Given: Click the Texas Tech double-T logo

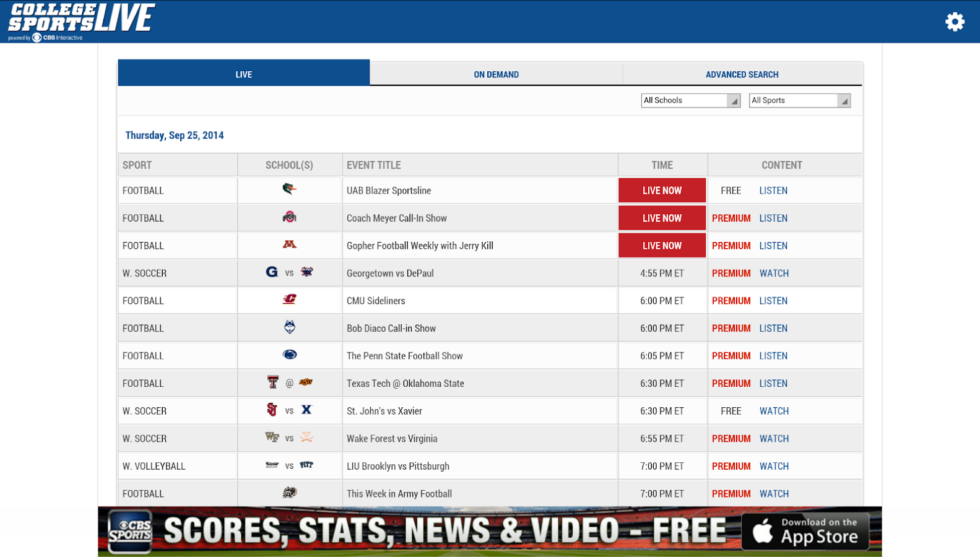Looking at the screenshot, I should click(272, 382).
